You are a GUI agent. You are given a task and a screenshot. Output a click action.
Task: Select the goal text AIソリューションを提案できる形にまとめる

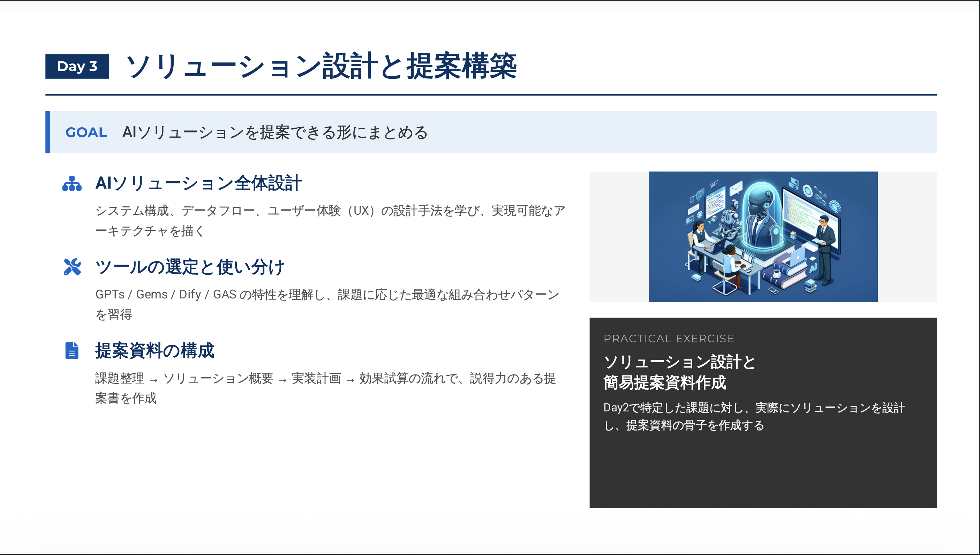tap(275, 132)
